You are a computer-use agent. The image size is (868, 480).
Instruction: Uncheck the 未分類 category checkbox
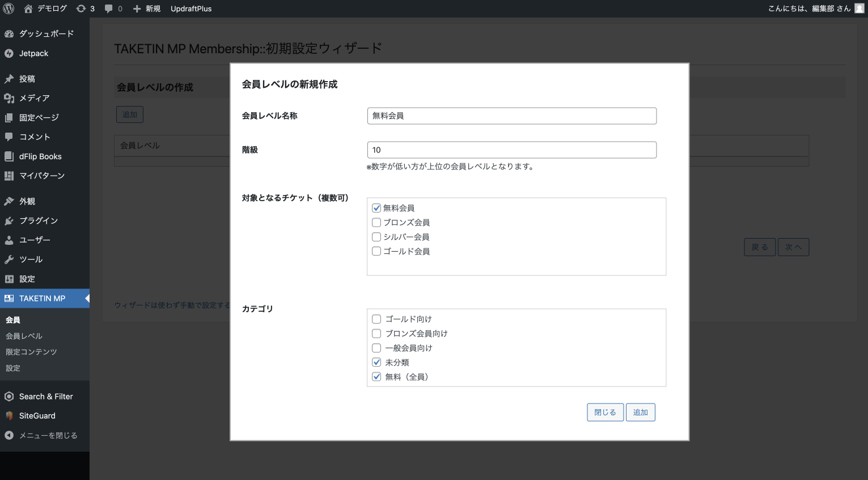(376, 362)
